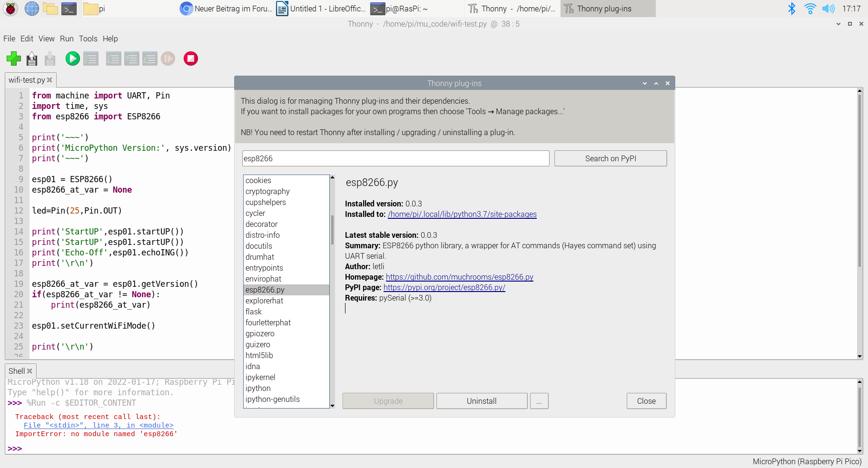Stop the backend with red stop icon
This screenshot has width=868, height=468.
click(191, 58)
